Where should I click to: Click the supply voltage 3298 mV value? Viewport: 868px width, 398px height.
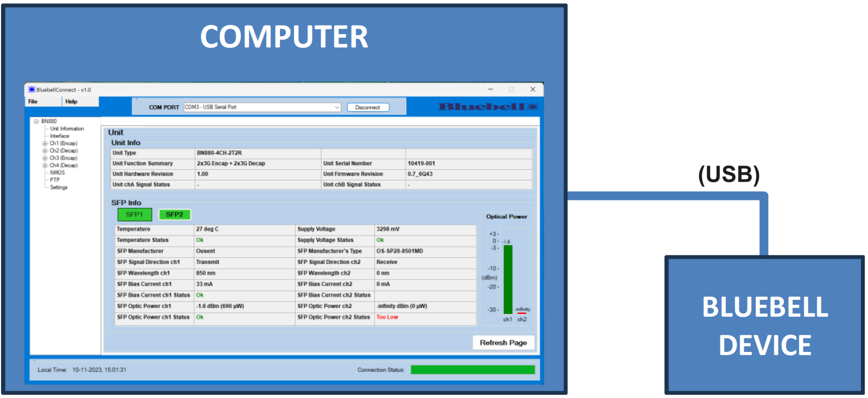point(388,229)
